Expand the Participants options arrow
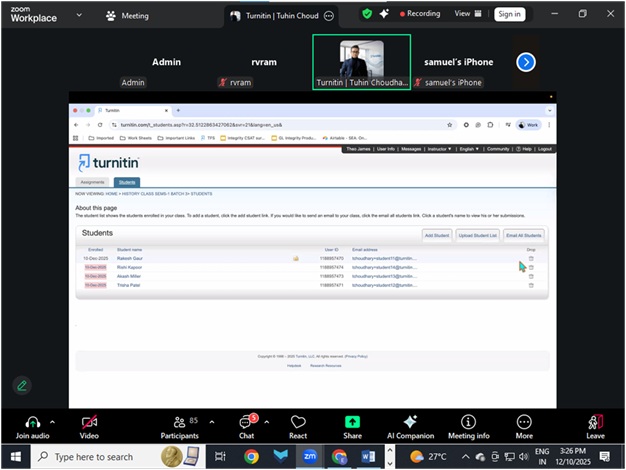626x470 pixels. (x=212, y=422)
